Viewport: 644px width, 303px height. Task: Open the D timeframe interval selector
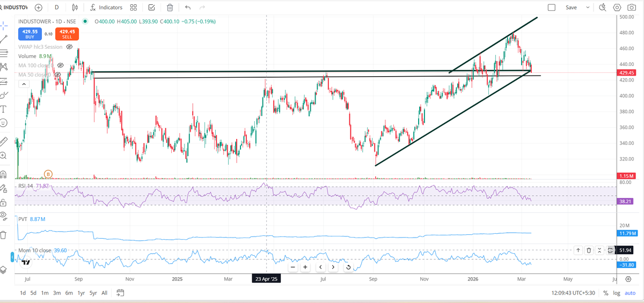(x=57, y=8)
